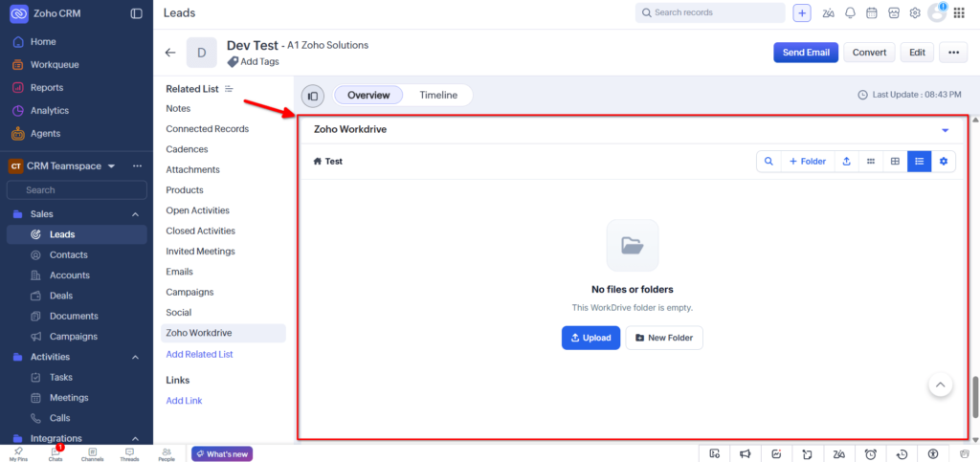Open My Pins in bottom bar
This screenshot has width=980, height=462.
pos(18,454)
